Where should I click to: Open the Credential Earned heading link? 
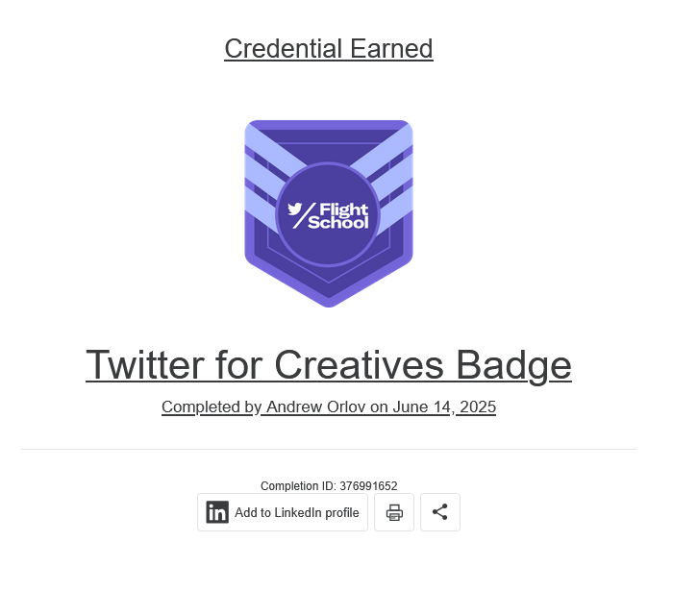[x=329, y=48]
